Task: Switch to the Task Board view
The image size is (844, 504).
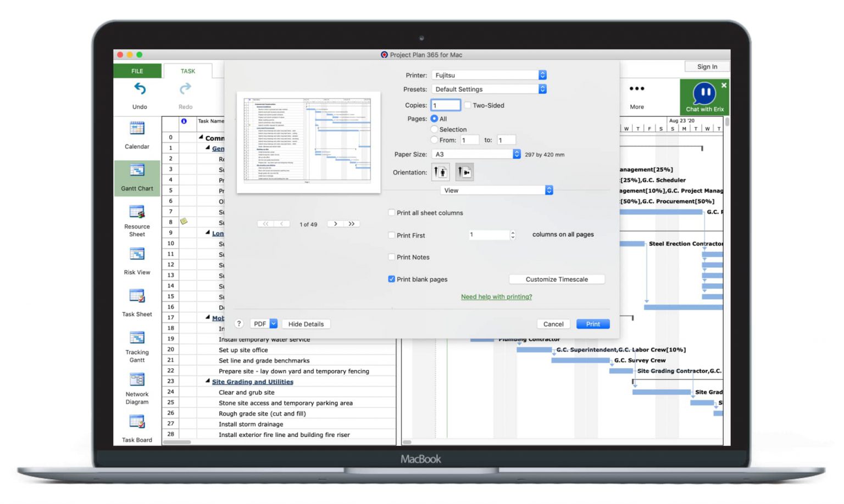Action: click(x=137, y=426)
